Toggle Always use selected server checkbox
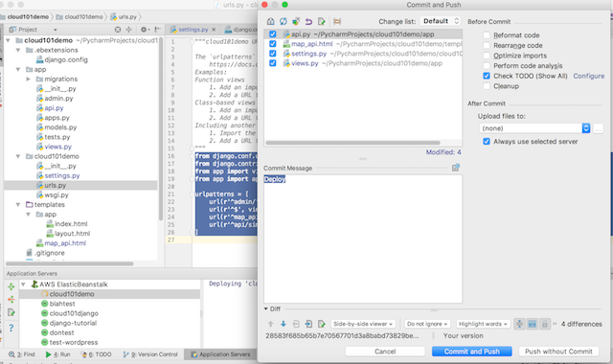Image resolution: width=613 pixels, height=364 pixels. coord(487,142)
